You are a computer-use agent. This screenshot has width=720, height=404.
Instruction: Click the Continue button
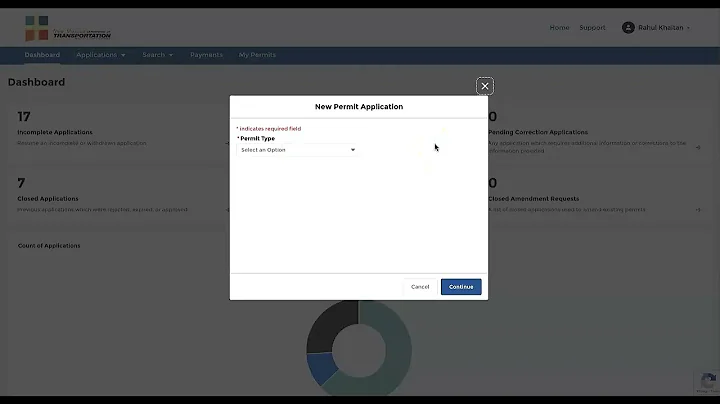(x=461, y=286)
